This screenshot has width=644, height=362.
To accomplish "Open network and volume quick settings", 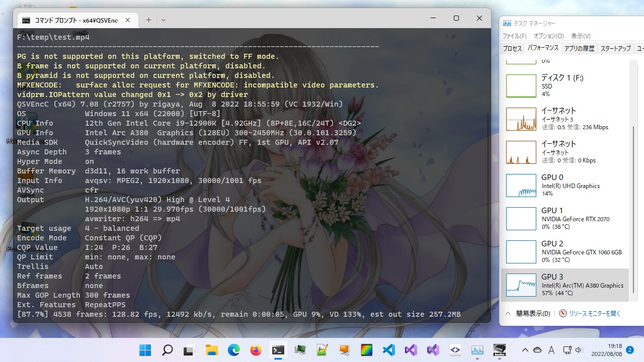I will pos(573,350).
